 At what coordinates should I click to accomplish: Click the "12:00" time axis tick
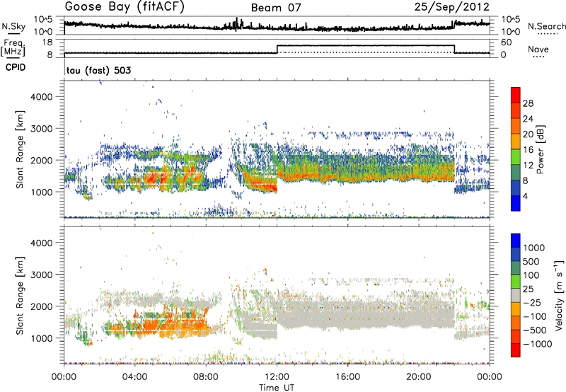(x=277, y=377)
